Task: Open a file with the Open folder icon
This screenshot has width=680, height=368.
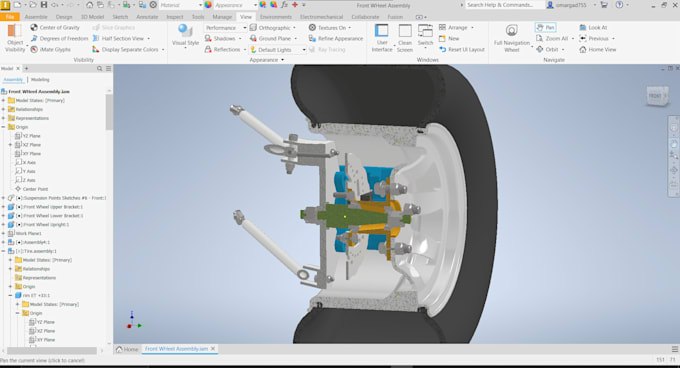Action: pyautogui.click(x=33, y=5)
